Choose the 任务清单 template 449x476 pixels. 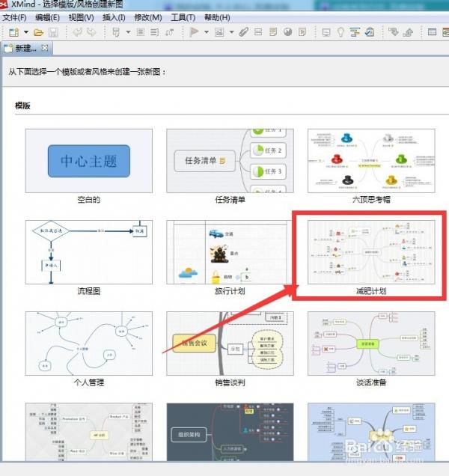click(230, 161)
